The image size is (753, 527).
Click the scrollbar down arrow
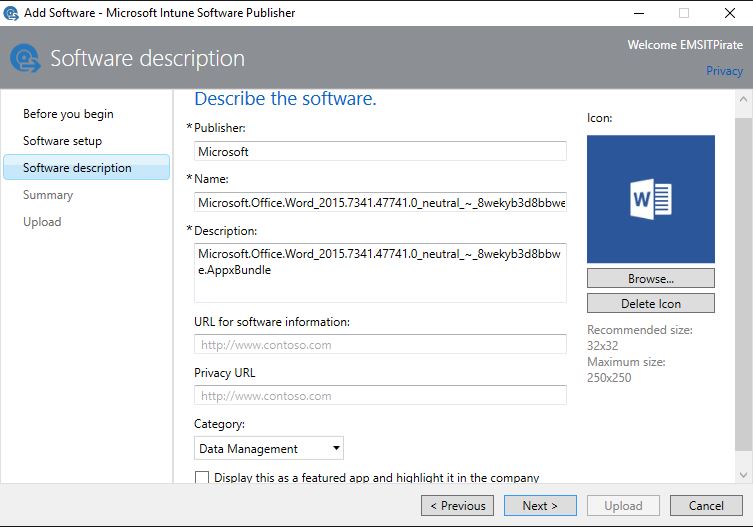tap(743, 475)
